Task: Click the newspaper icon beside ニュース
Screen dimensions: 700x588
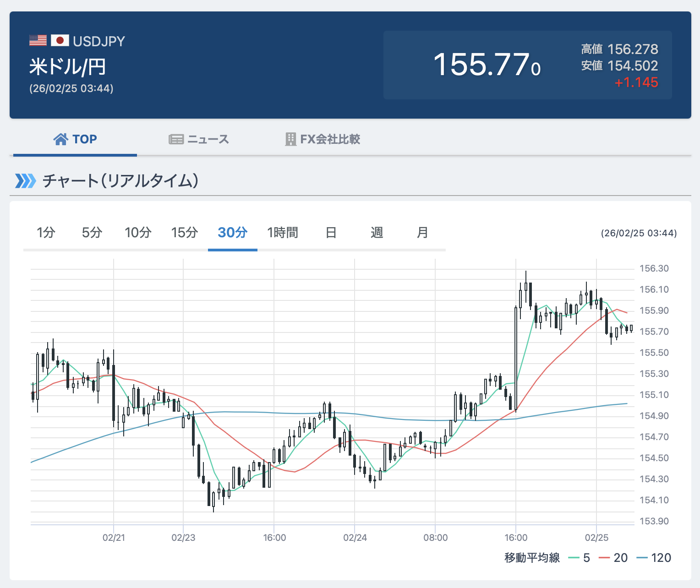Action: point(176,139)
